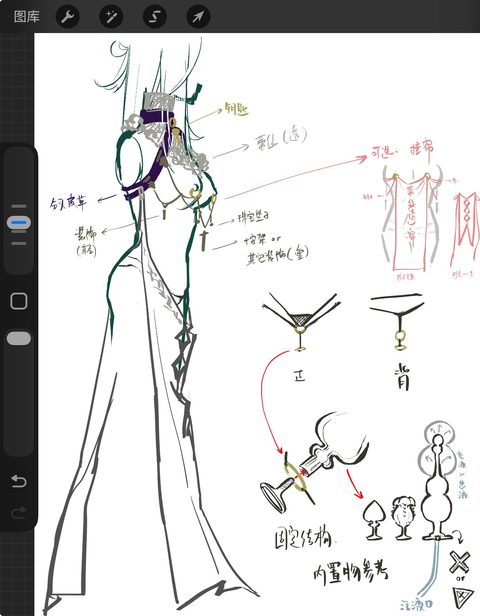Click the grey opacity slider handle
This screenshot has height=616, width=480.
click(x=19, y=338)
